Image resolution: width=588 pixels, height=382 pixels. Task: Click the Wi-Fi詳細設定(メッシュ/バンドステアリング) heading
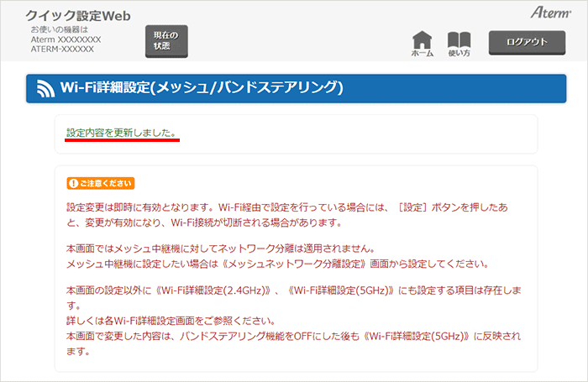[202, 88]
